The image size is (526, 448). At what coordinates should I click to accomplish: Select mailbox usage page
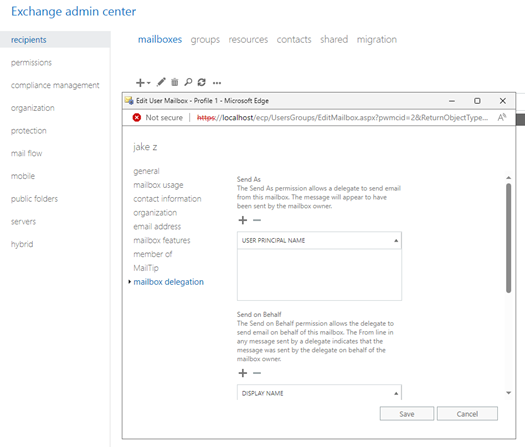[x=158, y=185]
